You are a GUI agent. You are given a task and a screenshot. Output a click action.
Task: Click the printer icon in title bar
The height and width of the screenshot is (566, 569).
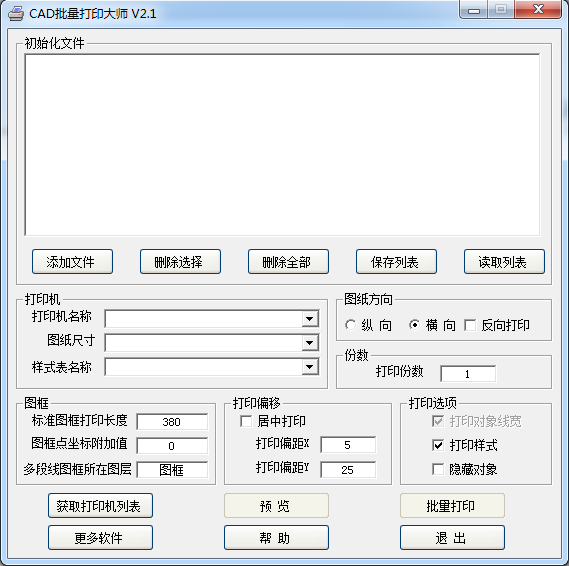point(16,14)
